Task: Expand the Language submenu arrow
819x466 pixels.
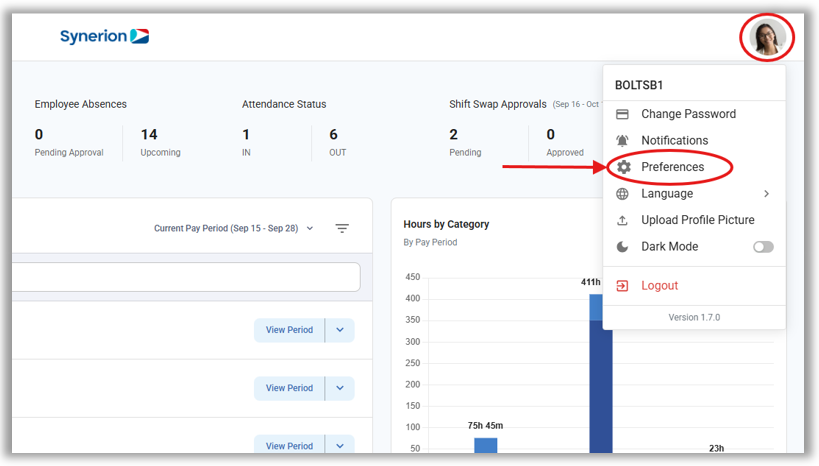Action: coord(766,194)
